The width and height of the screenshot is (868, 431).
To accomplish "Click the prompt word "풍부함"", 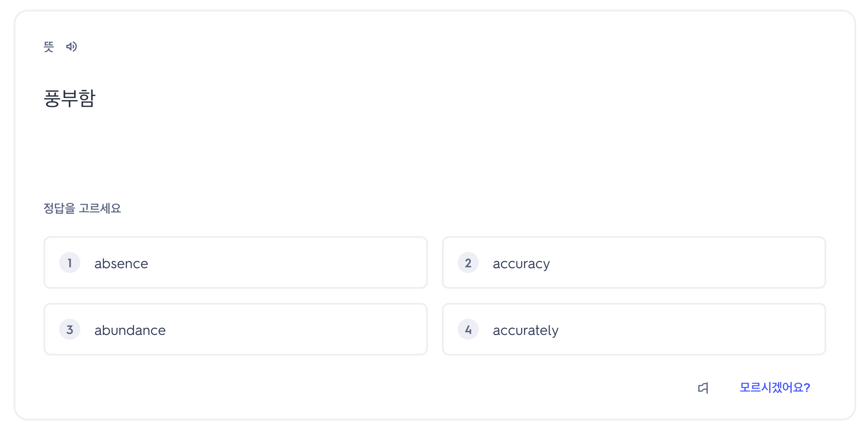I will 69,98.
